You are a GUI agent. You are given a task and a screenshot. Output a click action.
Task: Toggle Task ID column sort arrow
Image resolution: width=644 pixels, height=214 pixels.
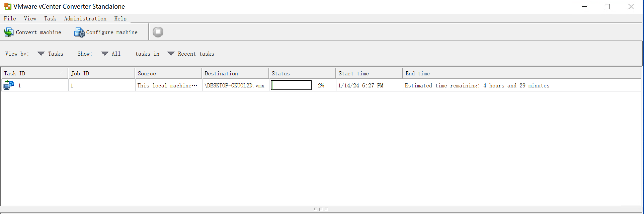(x=60, y=72)
